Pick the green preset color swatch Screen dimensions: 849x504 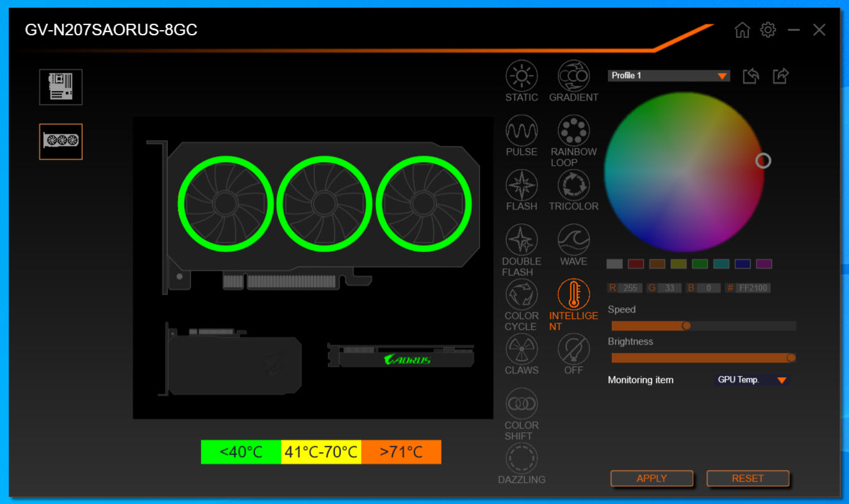(700, 264)
